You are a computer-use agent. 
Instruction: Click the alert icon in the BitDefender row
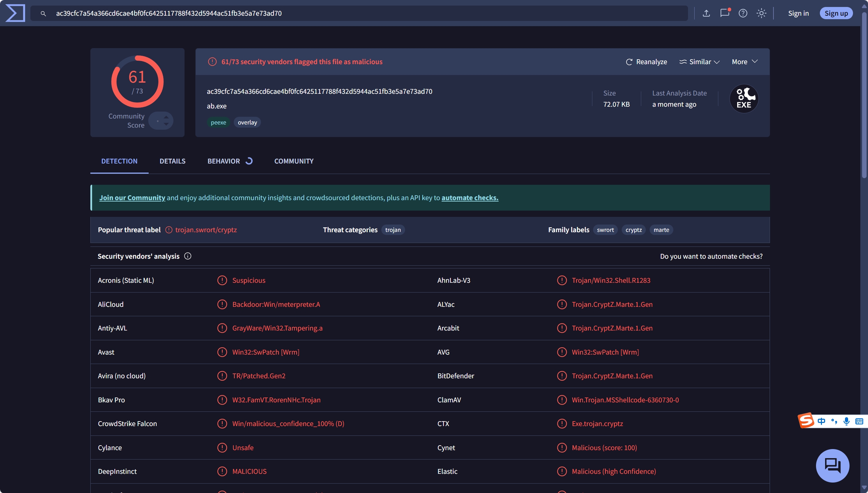[x=562, y=376]
